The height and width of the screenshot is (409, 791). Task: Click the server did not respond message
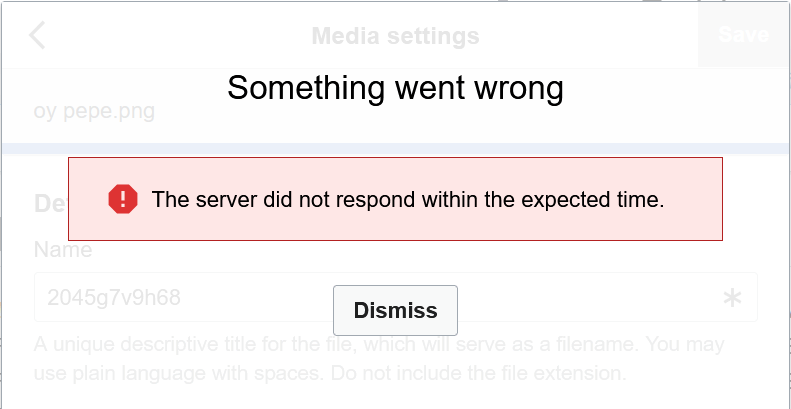coord(407,199)
